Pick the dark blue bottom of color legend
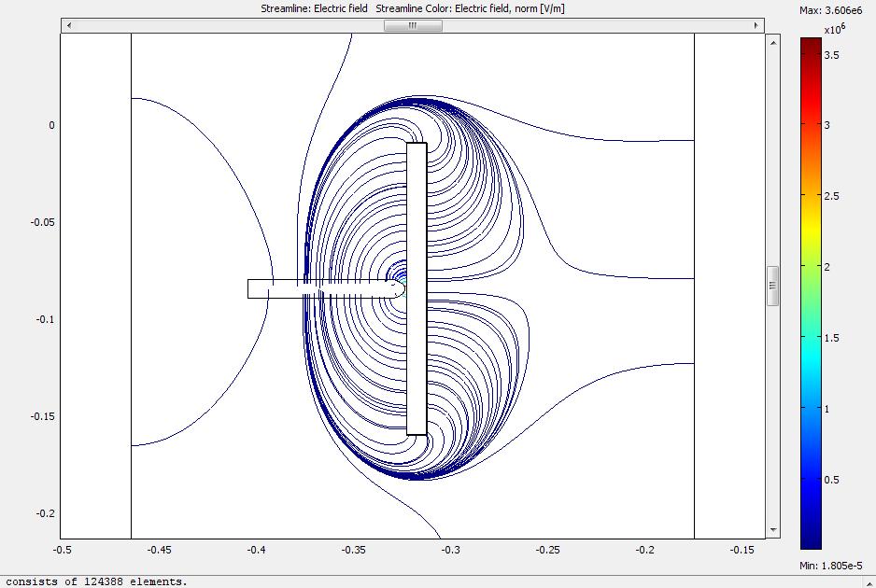This screenshot has width=876, height=588. pyautogui.click(x=811, y=543)
